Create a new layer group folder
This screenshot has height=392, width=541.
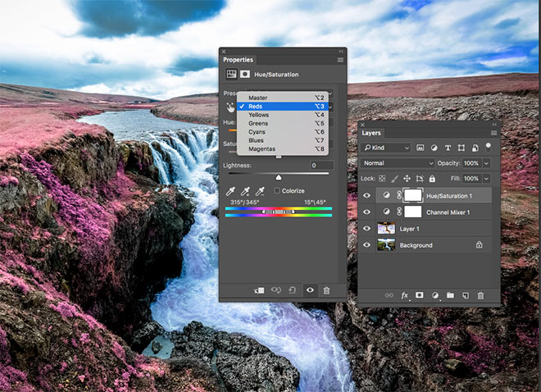450,295
